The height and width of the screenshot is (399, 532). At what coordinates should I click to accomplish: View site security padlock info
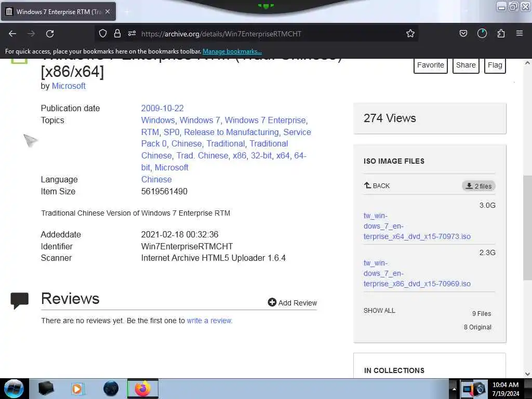[x=117, y=33]
